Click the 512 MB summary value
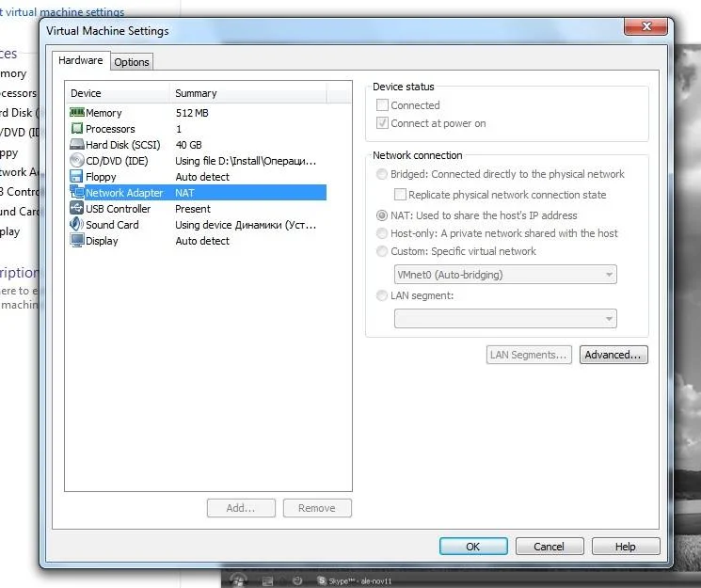701x588 pixels. (192, 113)
